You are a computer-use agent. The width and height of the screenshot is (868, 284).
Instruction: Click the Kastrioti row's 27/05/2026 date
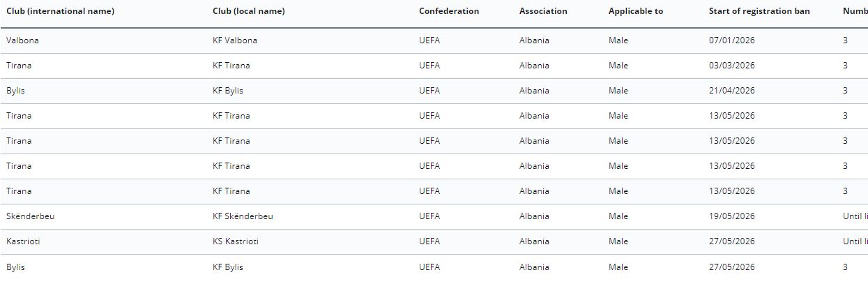[x=732, y=241]
